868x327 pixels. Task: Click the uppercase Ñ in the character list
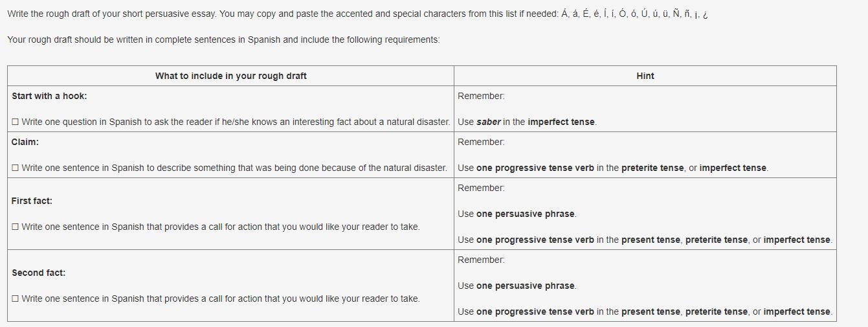pyautogui.click(x=676, y=14)
